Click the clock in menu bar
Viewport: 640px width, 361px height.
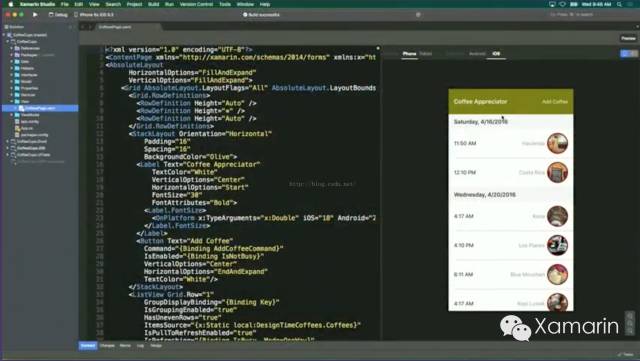point(596,4)
